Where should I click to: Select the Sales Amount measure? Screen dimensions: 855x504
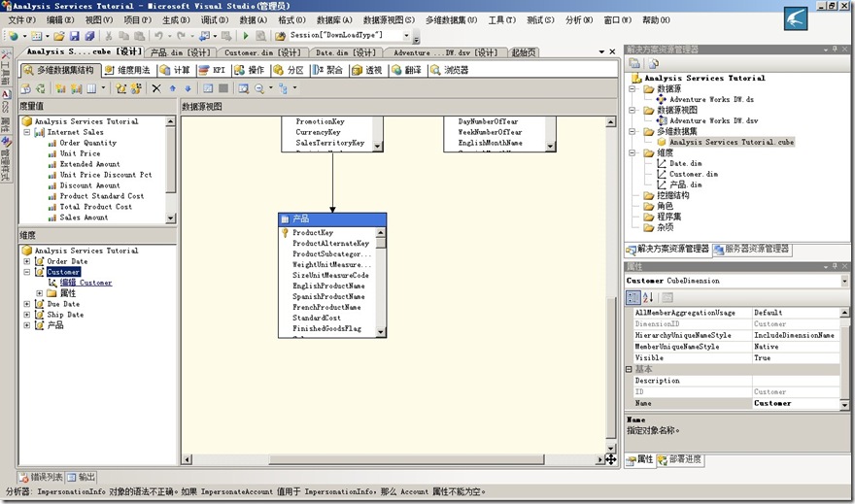pyautogui.click(x=84, y=218)
